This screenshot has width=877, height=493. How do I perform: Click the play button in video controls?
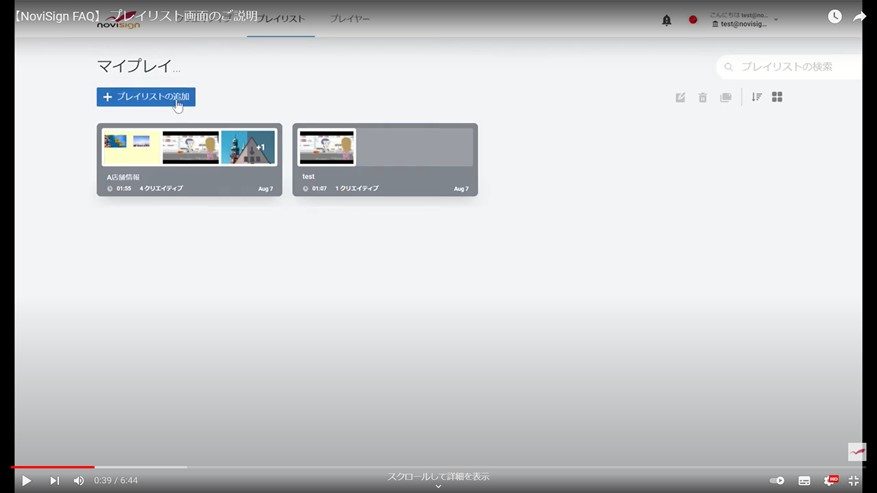(x=26, y=480)
